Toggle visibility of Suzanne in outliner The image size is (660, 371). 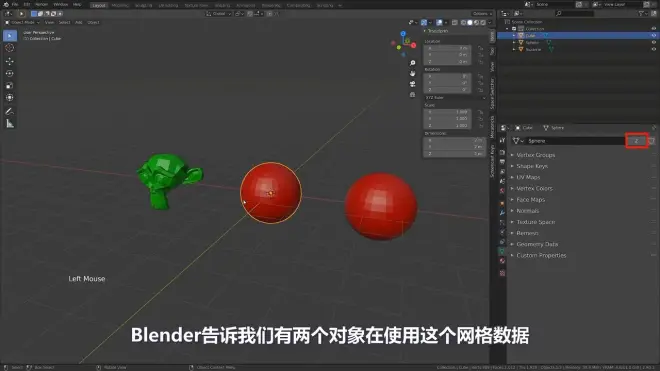(x=654, y=49)
